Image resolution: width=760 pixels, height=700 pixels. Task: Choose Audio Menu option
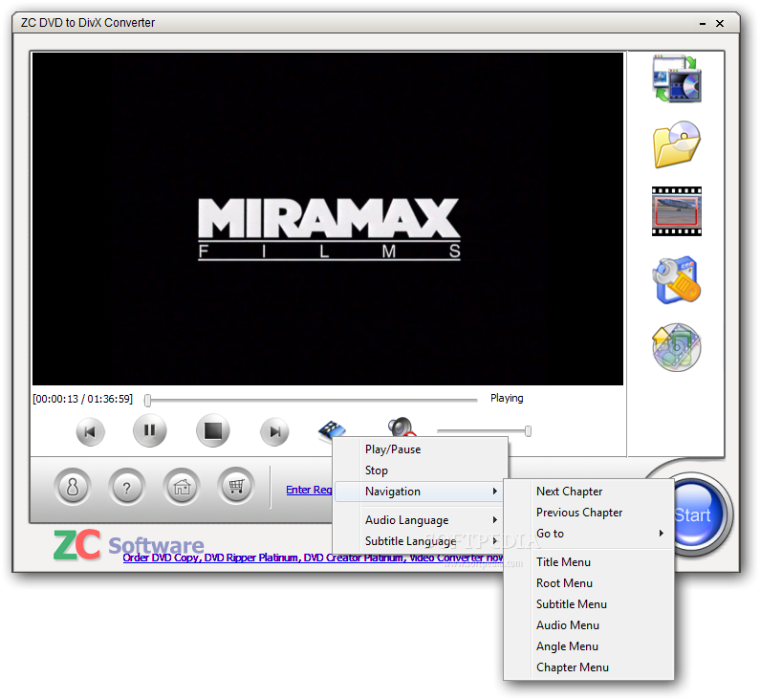tap(589, 624)
